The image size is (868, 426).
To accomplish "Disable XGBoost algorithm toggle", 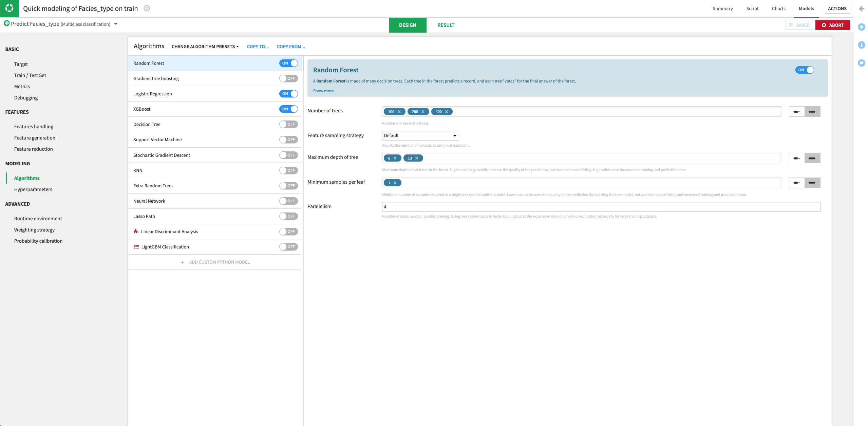I will coord(288,109).
